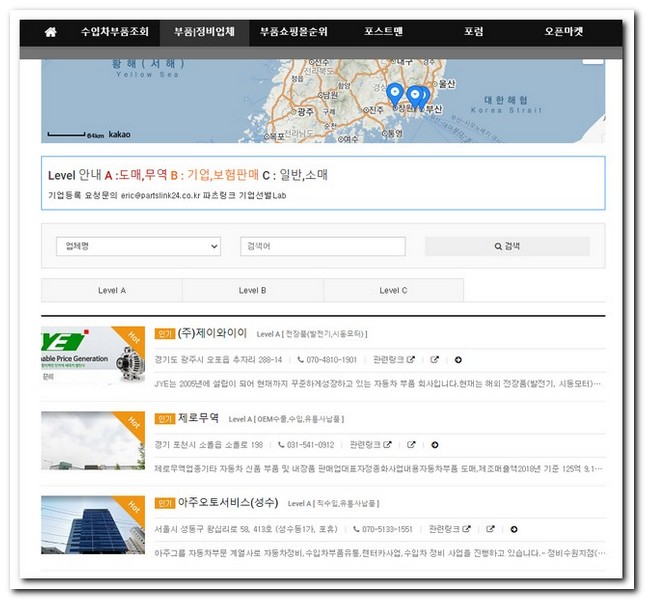Go to 오픈마켓 in top navigation
646x600 pixels.
pos(566,32)
